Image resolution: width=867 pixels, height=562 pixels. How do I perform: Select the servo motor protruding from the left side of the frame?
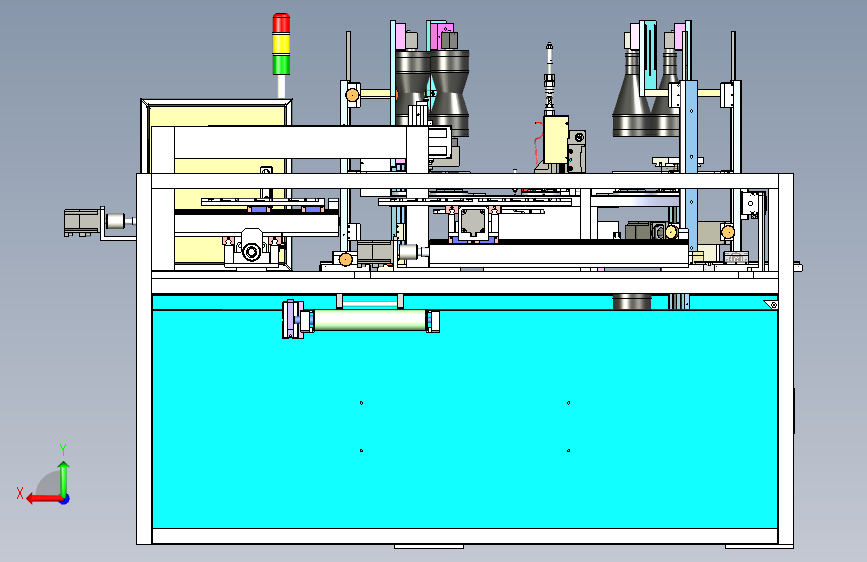[x=82, y=221]
